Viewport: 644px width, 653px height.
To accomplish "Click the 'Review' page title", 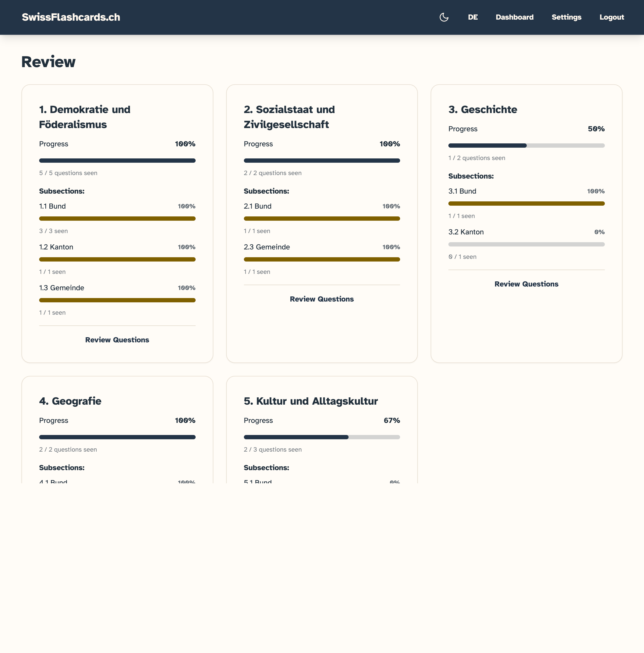I will [x=49, y=62].
